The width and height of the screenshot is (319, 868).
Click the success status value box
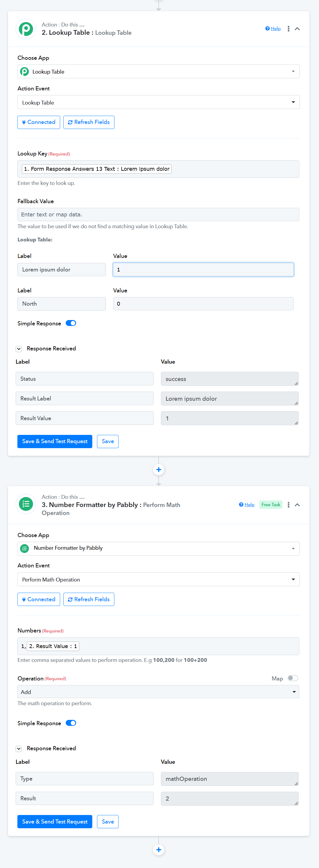pos(230,379)
